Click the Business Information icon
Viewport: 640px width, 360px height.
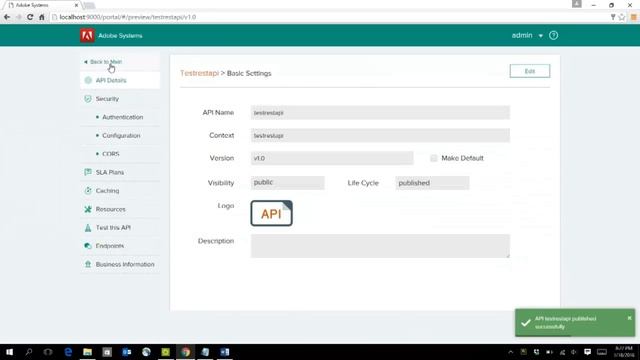click(x=88, y=264)
